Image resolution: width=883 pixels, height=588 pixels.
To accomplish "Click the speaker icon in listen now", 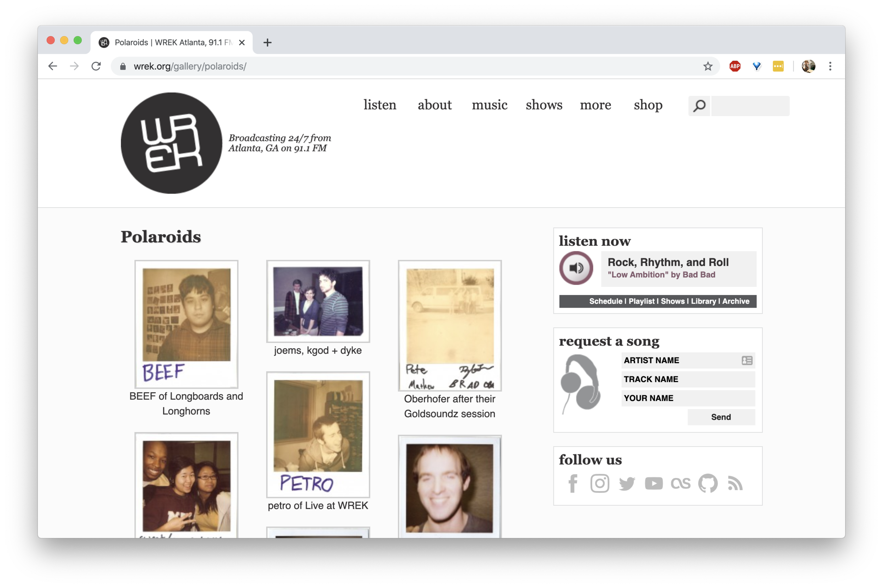I will [x=576, y=268].
